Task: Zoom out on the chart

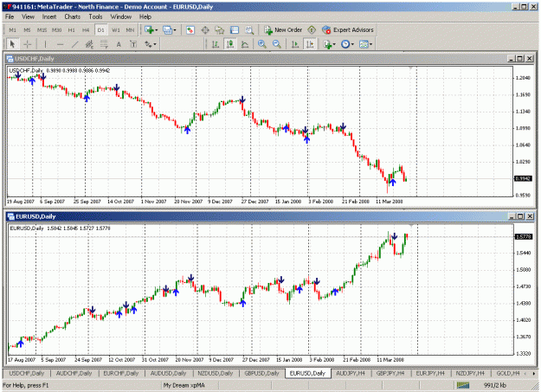Action: [276, 44]
